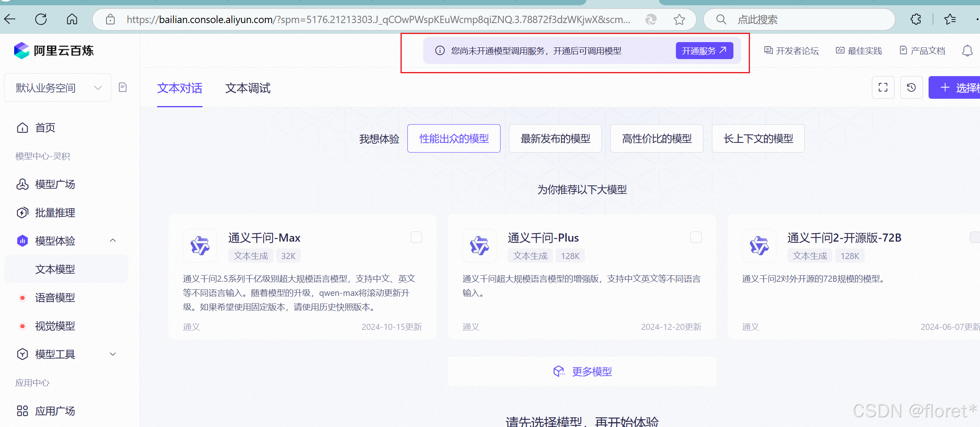Click the 通义千问-Plus card title
Viewport: 980px width, 427px height.
point(543,238)
